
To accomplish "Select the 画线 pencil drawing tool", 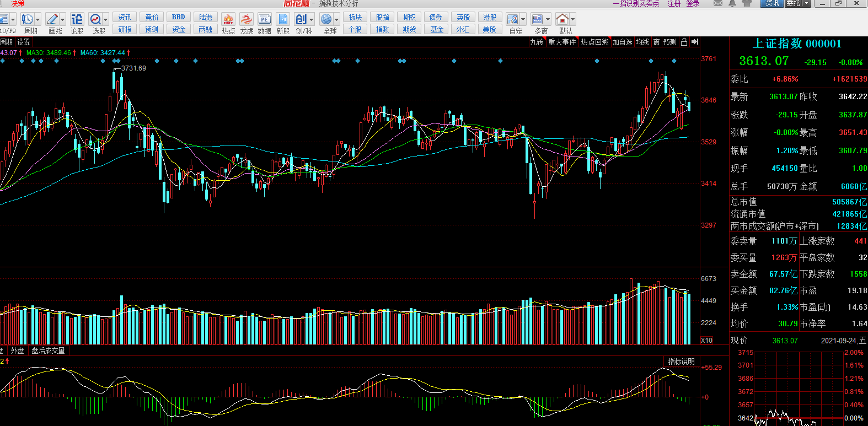I will click(52, 20).
